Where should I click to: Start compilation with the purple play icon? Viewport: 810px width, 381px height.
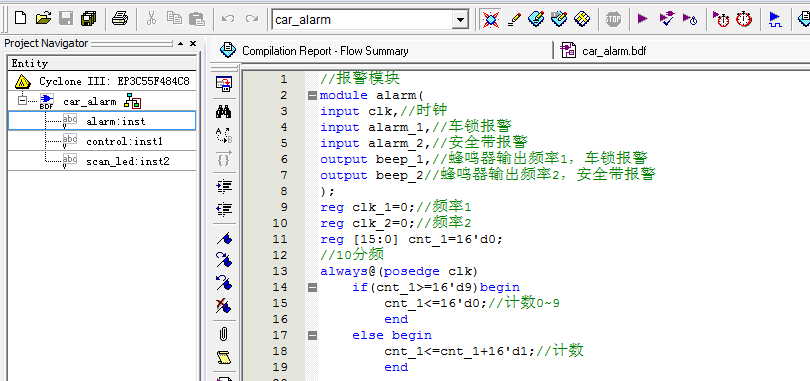tap(643, 19)
